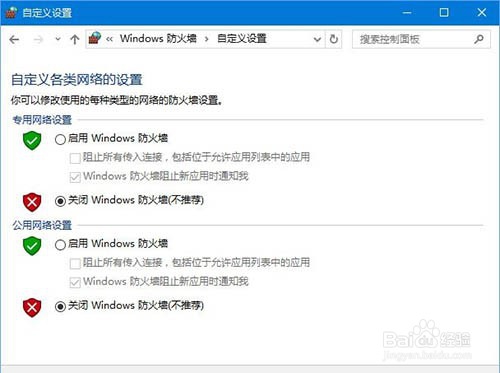This screenshot has height=373, width=500.
Task: Click the description text 你可以修改使用的每种类型的网络的防火墙设置
Action: point(117,100)
